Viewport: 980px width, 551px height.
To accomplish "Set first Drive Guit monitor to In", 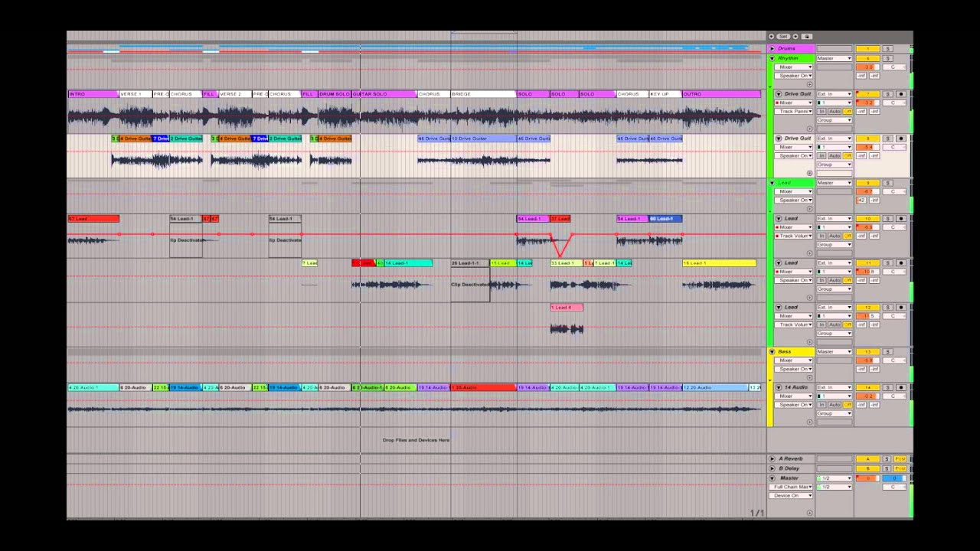I will tap(822, 112).
